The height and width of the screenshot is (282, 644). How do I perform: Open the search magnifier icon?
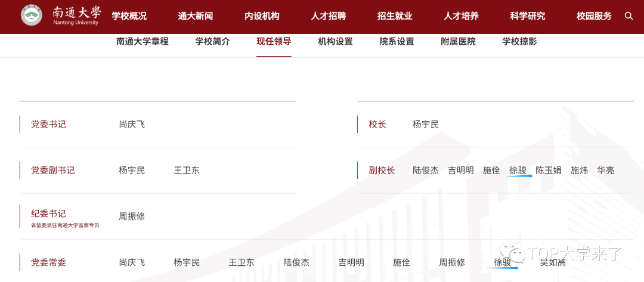(x=628, y=16)
